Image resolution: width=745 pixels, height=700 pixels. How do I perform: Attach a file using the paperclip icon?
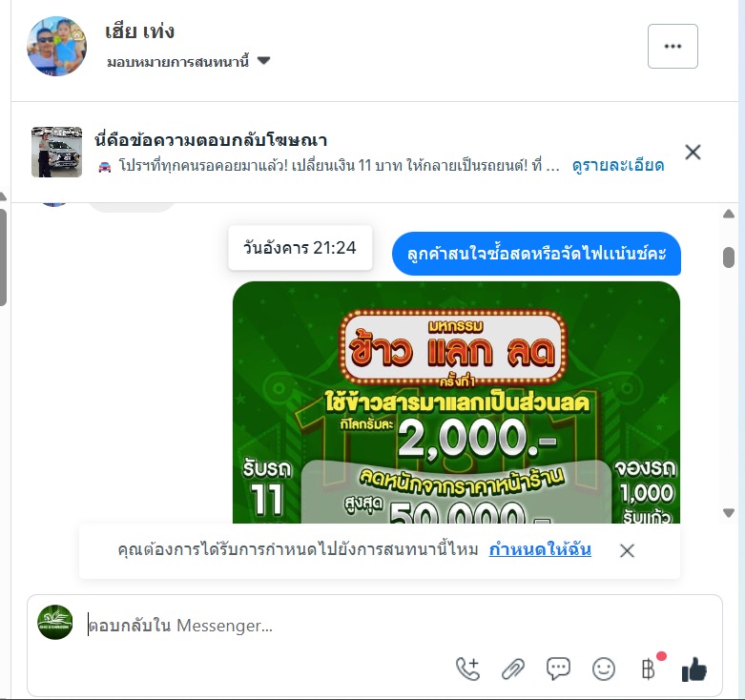click(513, 669)
